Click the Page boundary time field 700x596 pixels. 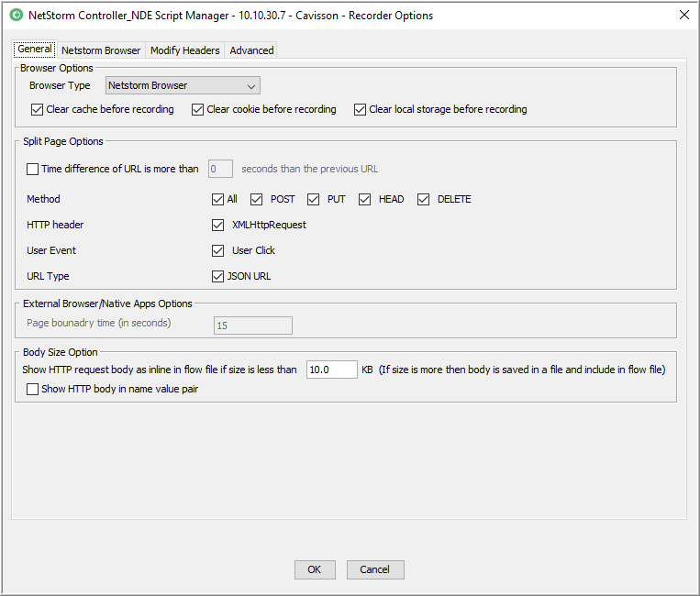(x=253, y=326)
